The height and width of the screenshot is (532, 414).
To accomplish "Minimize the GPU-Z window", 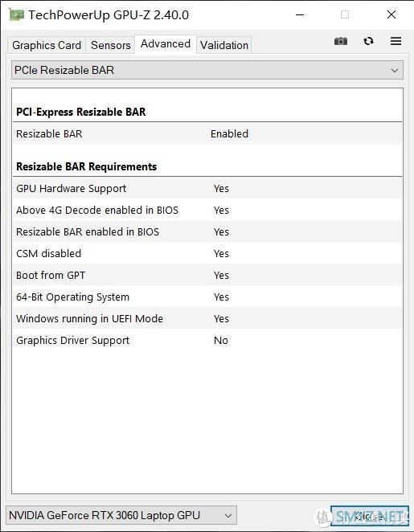I will point(300,15).
